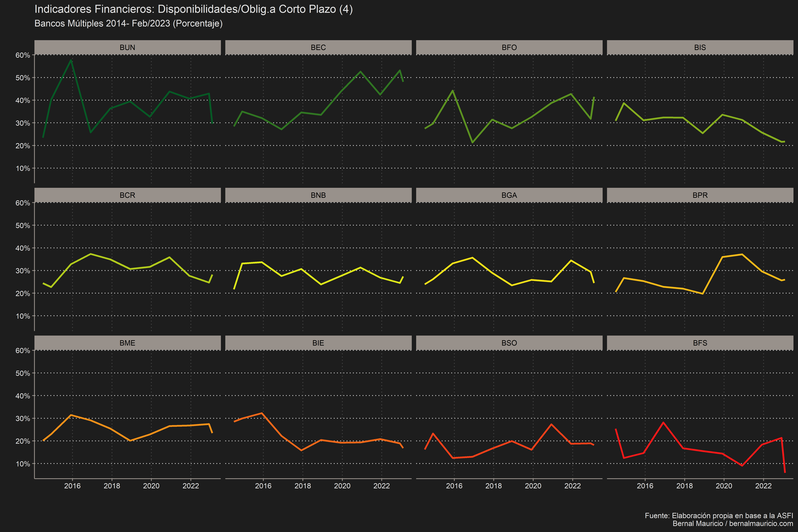This screenshot has height=532, width=798.
Task: Click the 20% y-axis label in top row
Action: pos(23,146)
